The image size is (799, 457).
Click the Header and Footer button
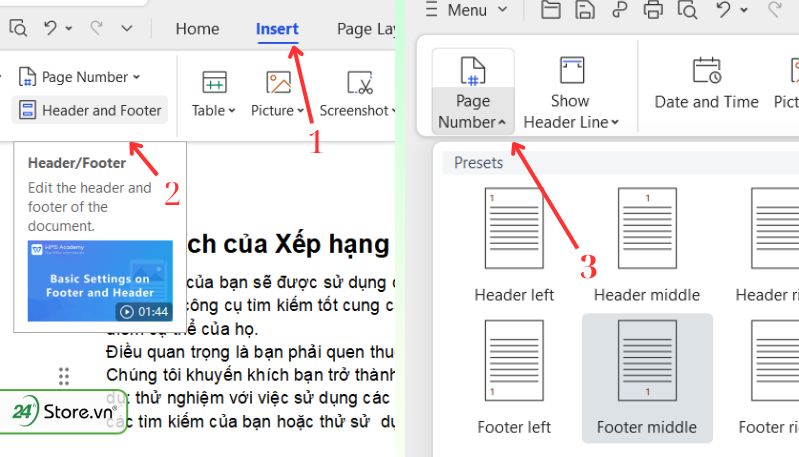coord(90,110)
